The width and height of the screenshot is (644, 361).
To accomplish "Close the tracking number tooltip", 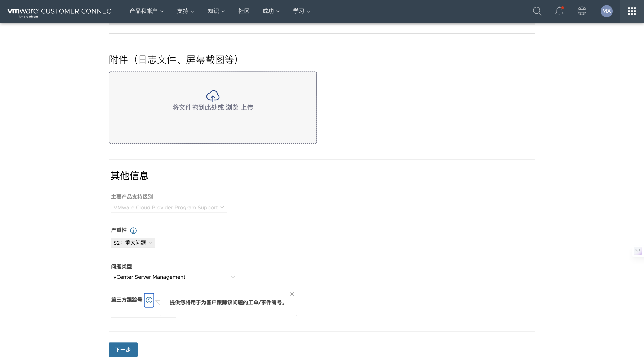I will tap(292, 294).
